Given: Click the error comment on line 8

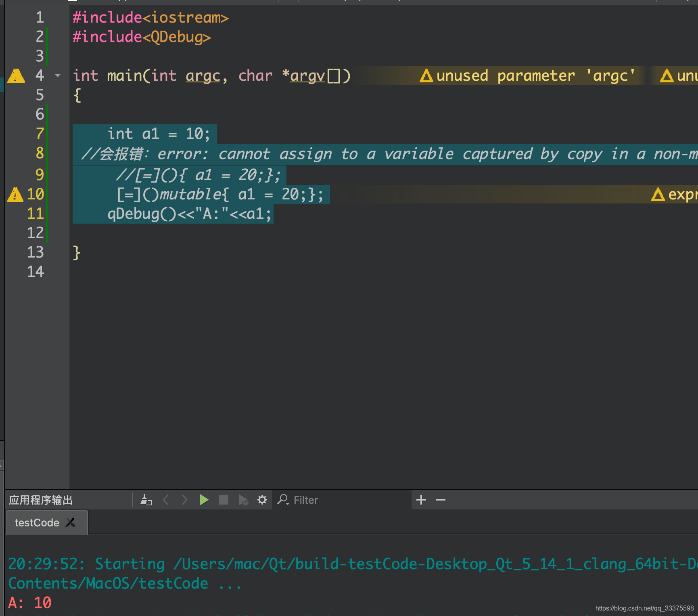Looking at the screenshot, I should point(389,154).
